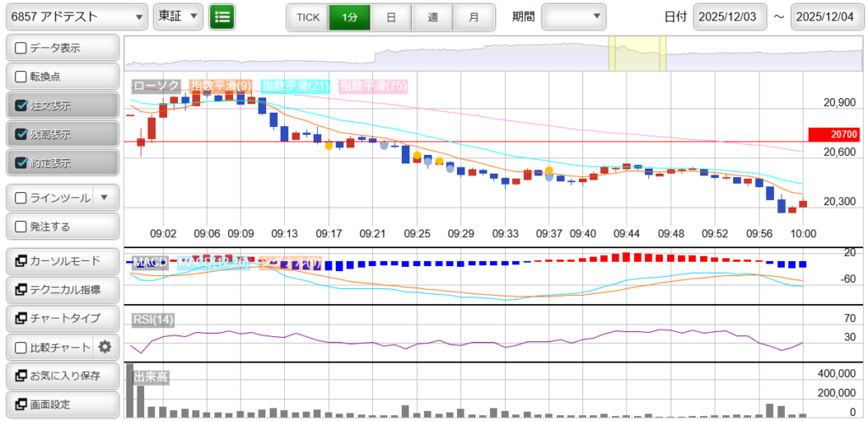Click the green list icon button

click(x=222, y=17)
